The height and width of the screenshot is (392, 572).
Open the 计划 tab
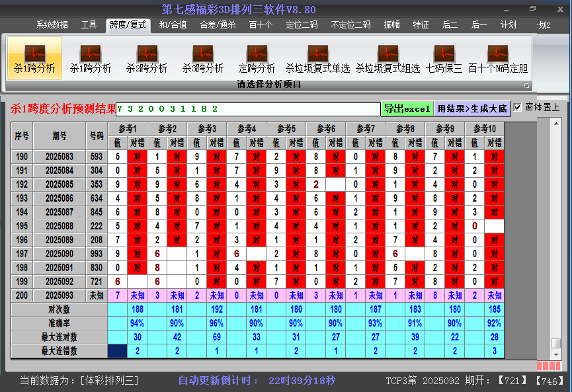click(x=508, y=25)
